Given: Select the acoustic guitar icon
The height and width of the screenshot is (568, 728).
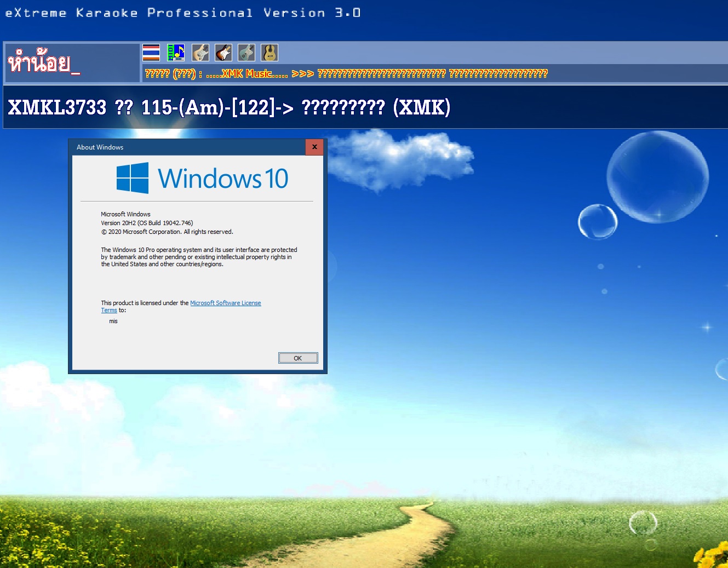Looking at the screenshot, I should pyautogui.click(x=270, y=53).
